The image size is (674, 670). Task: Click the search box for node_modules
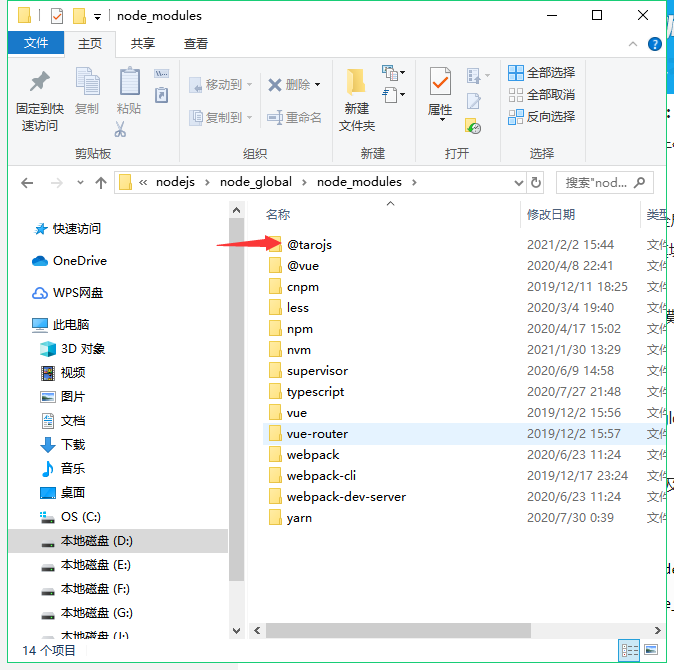coord(604,183)
